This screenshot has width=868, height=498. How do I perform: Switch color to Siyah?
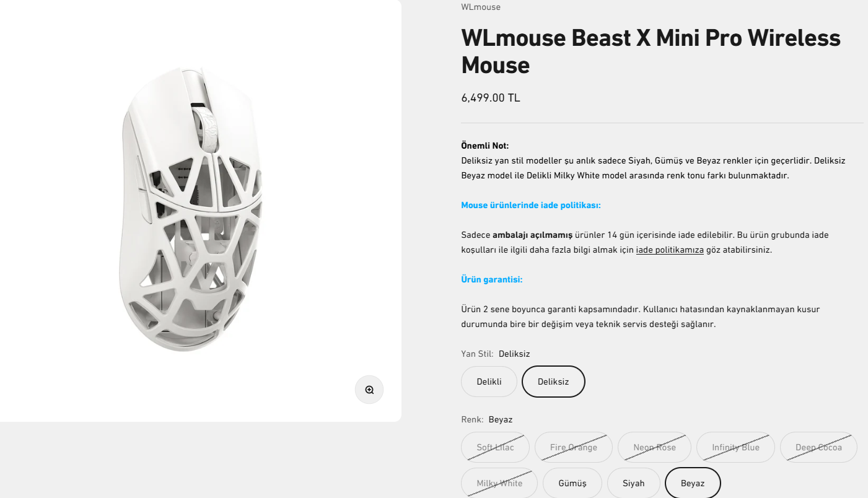pos(633,483)
